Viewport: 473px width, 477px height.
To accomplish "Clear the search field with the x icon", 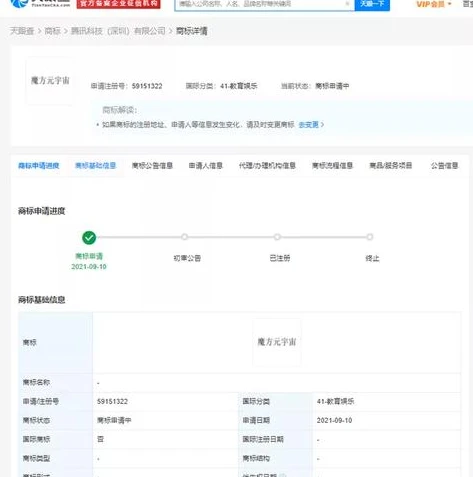I will click(x=347, y=4).
